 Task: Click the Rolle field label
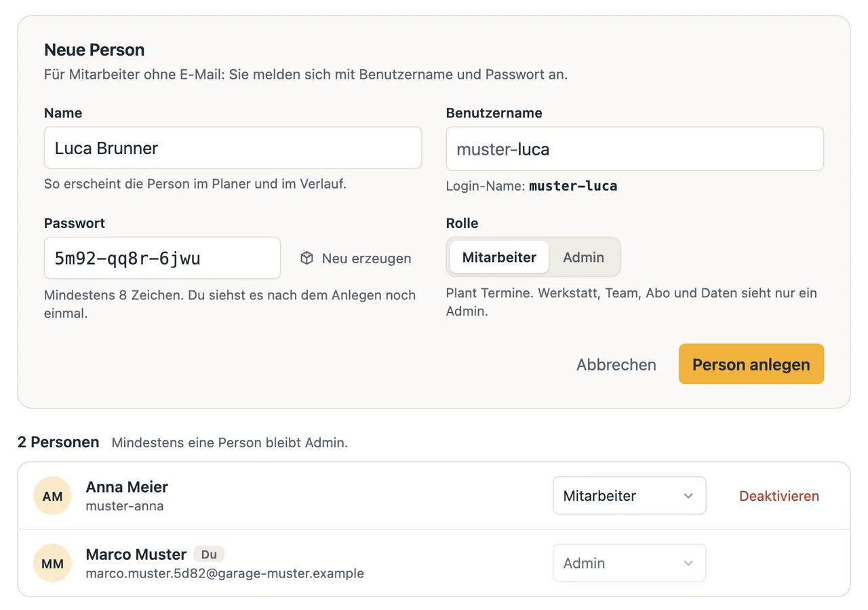pos(462,223)
